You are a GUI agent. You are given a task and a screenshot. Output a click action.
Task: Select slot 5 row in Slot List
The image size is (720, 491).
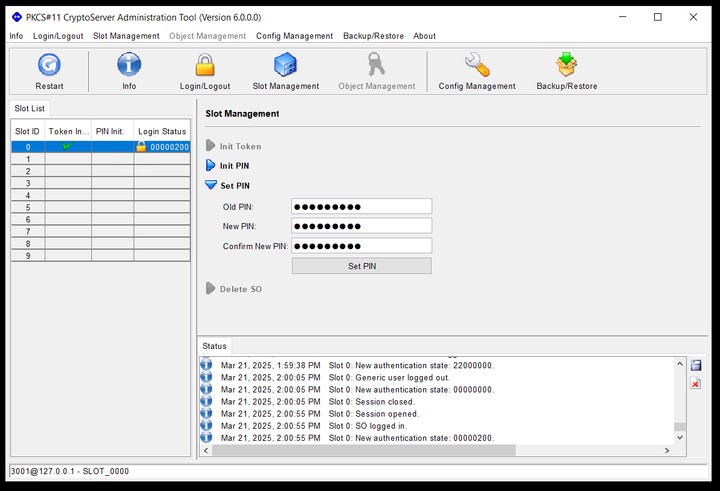[x=101, y=207]
